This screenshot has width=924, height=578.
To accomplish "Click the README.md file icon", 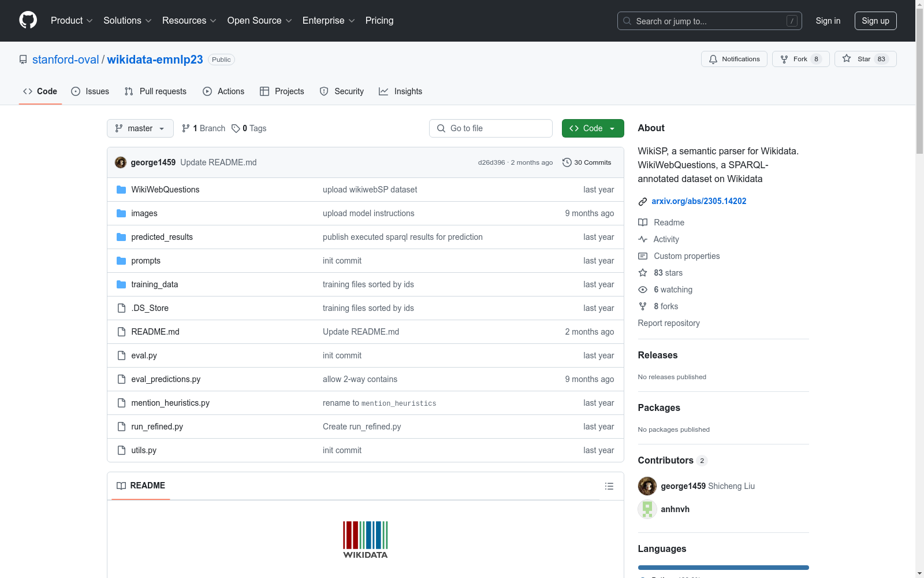I will [121, 332].
